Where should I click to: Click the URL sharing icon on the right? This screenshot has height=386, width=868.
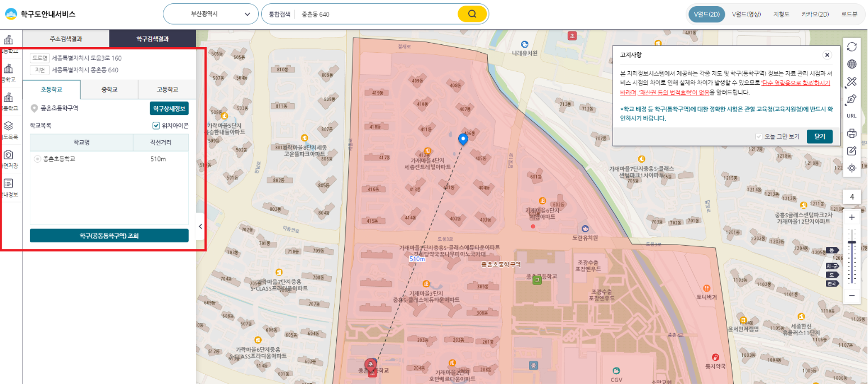point(852,116)
